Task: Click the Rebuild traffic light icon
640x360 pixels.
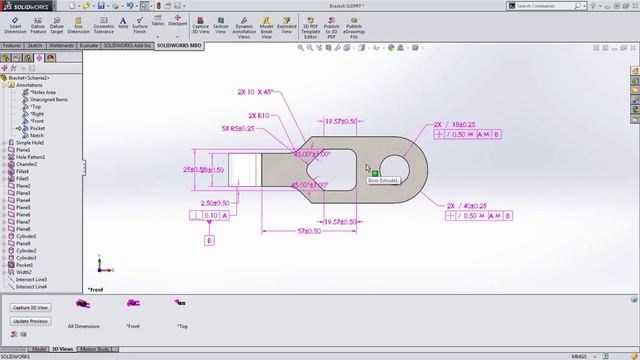Action: [x=158, y=6]
